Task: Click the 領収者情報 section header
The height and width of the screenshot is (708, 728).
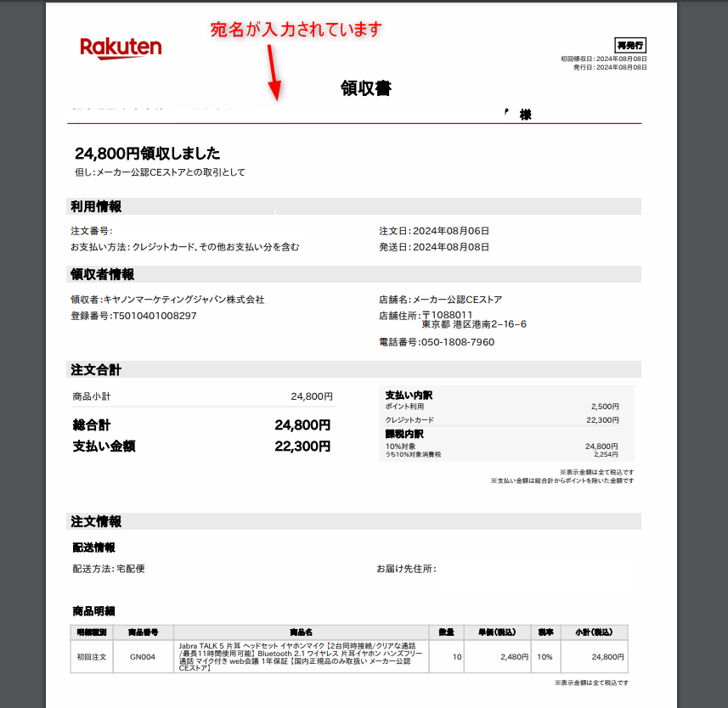Action: [x=102, y=274]
